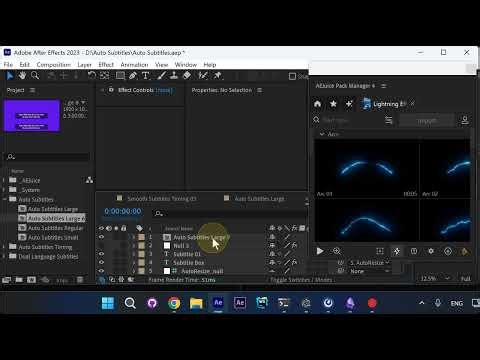This screenshot has height=360, width=480.
Task: Select the Rectangle shape tool
Action: pos(120,76)
